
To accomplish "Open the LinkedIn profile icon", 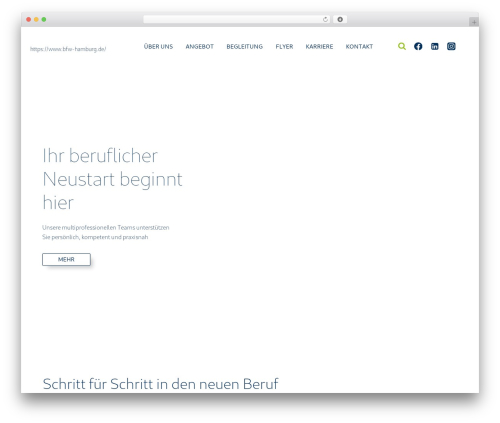I will click(x=434, y=46).
